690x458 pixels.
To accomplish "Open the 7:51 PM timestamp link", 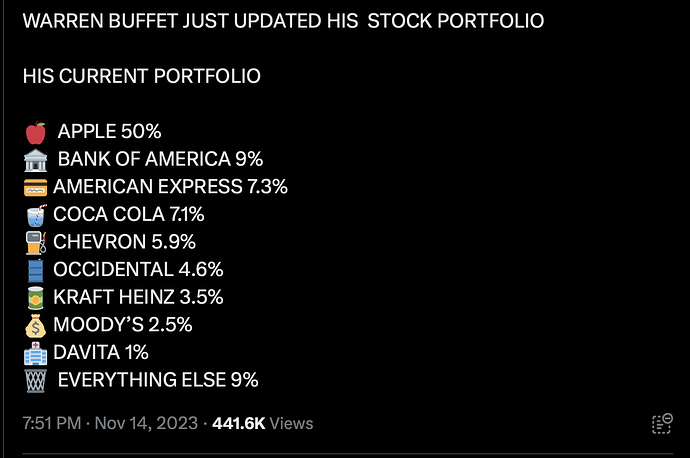I will tap(52, 423).
